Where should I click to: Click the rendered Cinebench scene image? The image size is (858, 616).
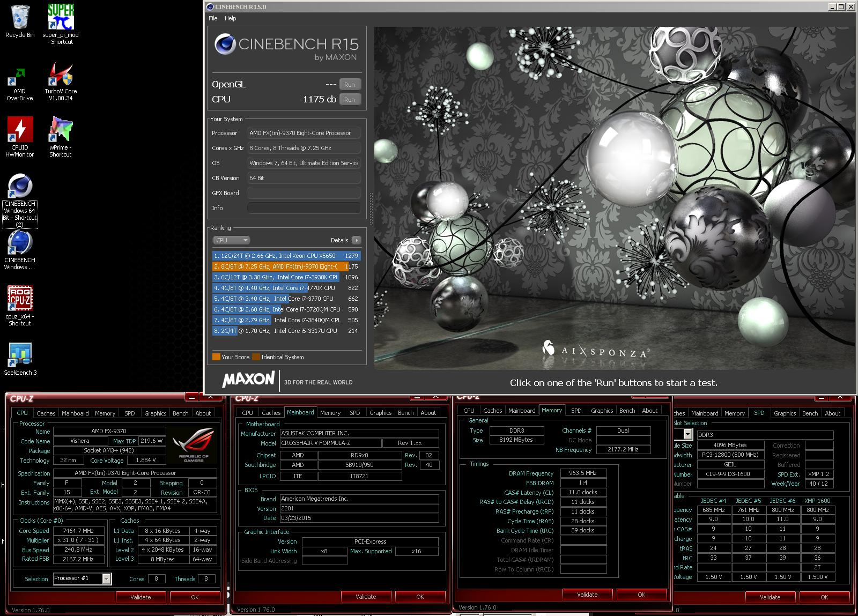614,198
